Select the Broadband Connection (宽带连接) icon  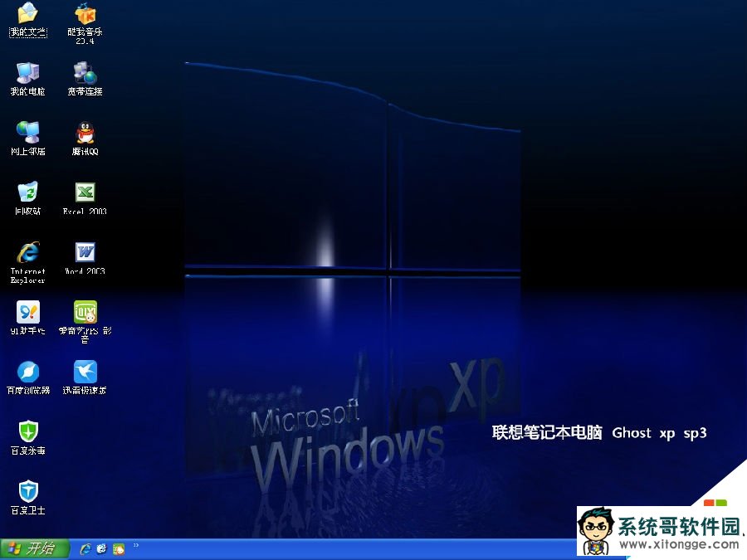pos(85,73)
